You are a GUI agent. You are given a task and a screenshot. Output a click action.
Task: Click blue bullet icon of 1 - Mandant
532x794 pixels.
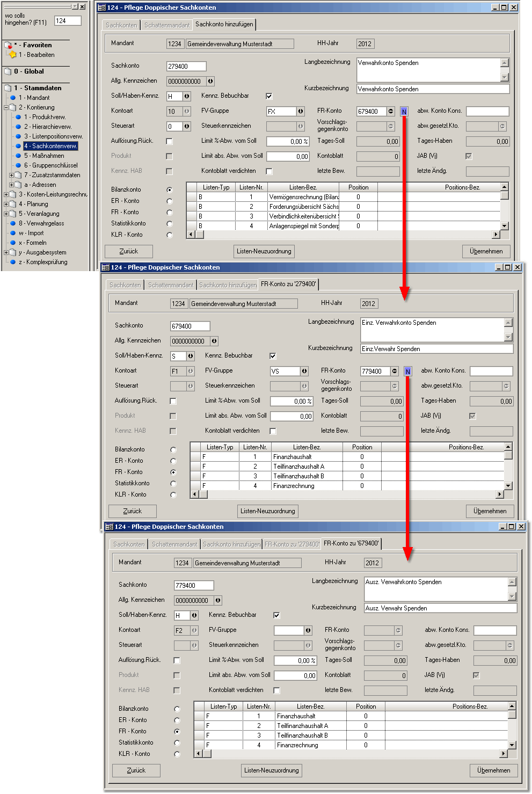point(13,98)
